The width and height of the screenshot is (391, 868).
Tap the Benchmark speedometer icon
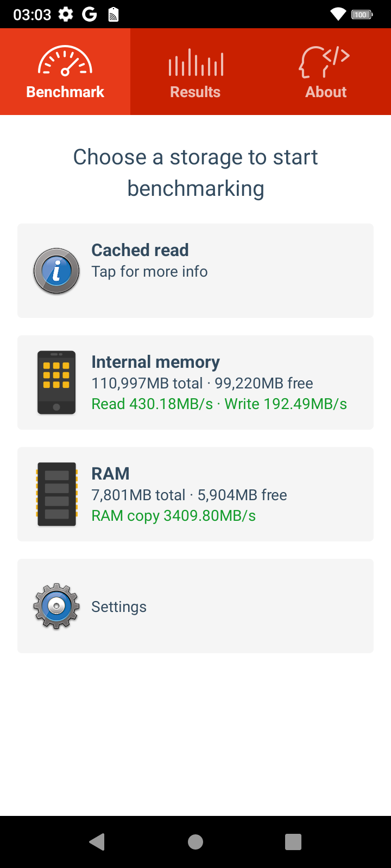(x=65, y=61)
